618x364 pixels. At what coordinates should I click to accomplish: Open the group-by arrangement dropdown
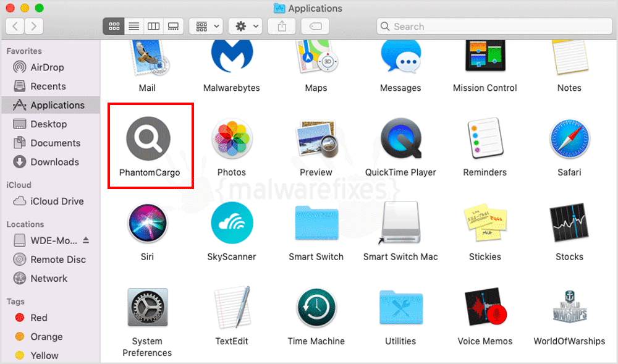pos(206,27)
